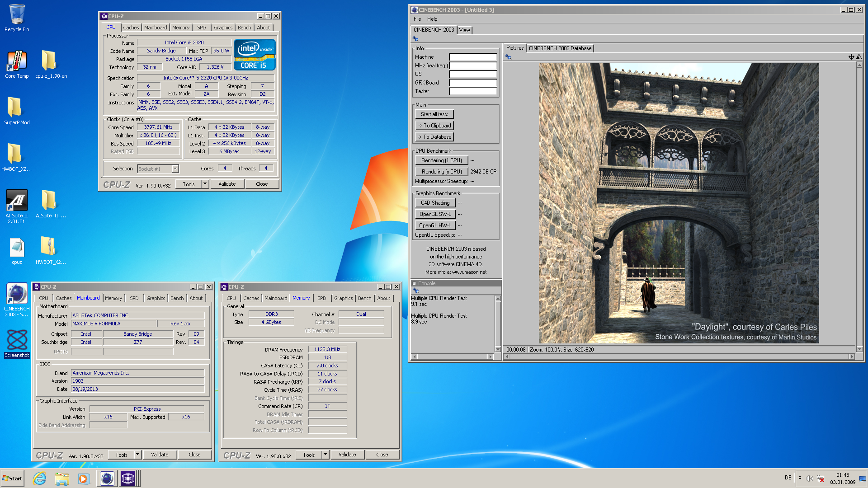Run the OpenGL SW-L benchmark
Screen dimensions: 868x488
pyautogui.click(x=435, y=214)
